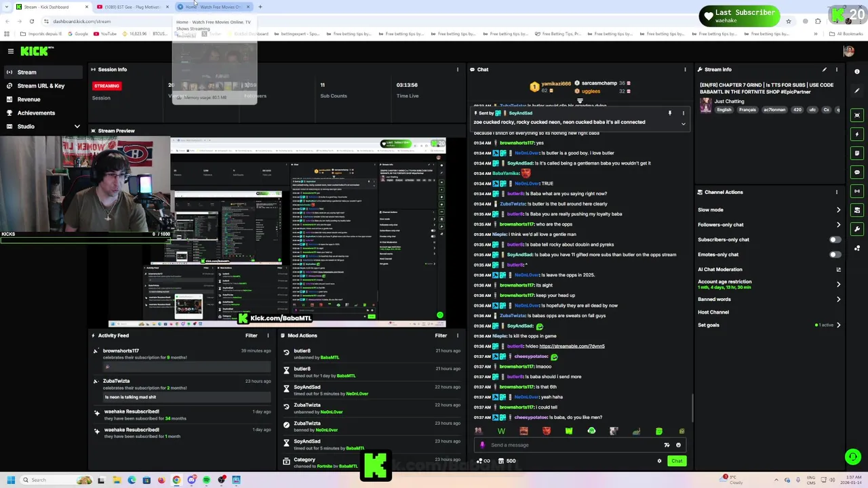868x488 pixels.
Task: Click the chat panel scrollbar
Action: pyautogui.click(x=692, y=407)
